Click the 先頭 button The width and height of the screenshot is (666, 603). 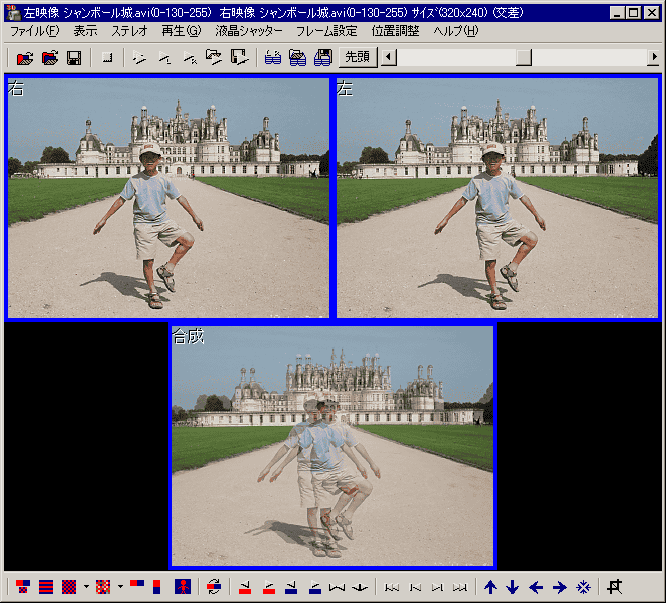point(357,58)
